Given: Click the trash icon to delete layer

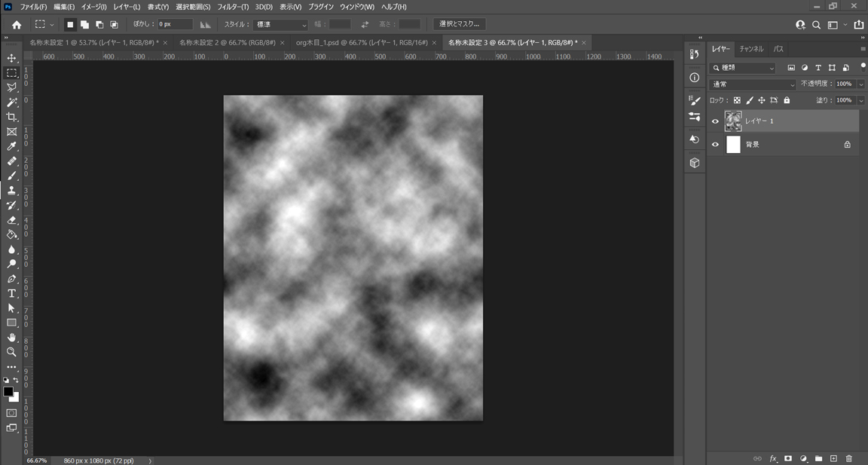Looking at the screenshot, I should pos(849,458).
